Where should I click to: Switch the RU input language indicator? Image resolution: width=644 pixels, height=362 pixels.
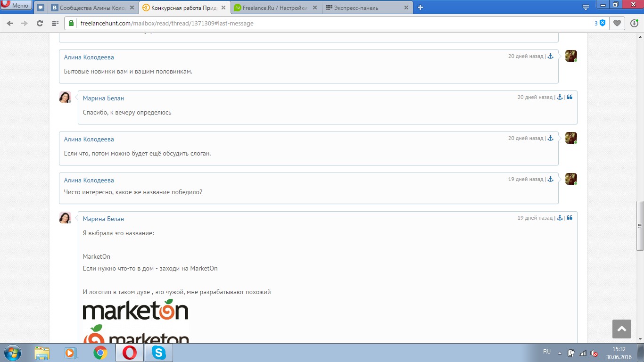tap(547, 352)
